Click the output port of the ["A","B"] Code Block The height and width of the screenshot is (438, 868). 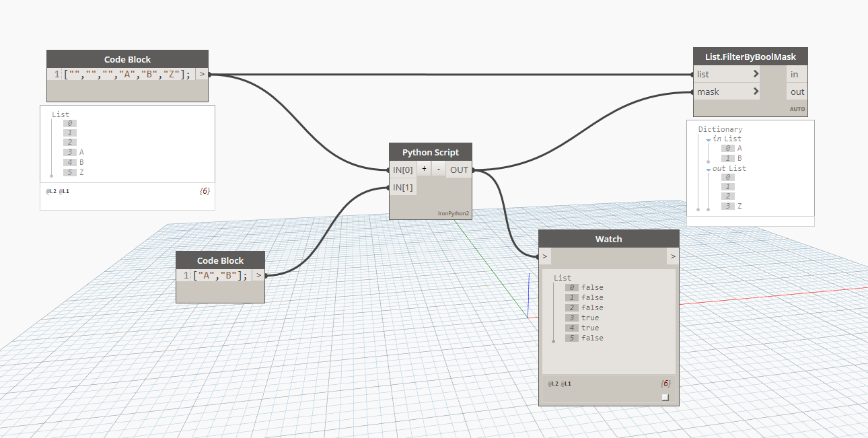tap(258, 275)
